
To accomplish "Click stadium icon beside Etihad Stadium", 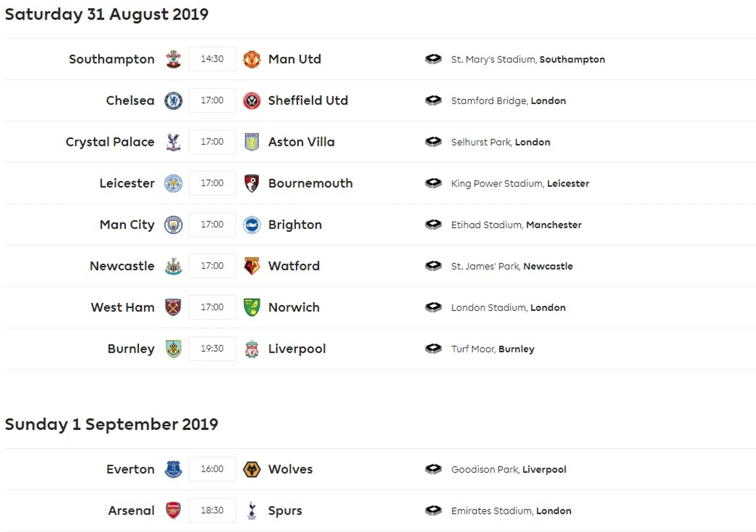I will click(433, 225).
